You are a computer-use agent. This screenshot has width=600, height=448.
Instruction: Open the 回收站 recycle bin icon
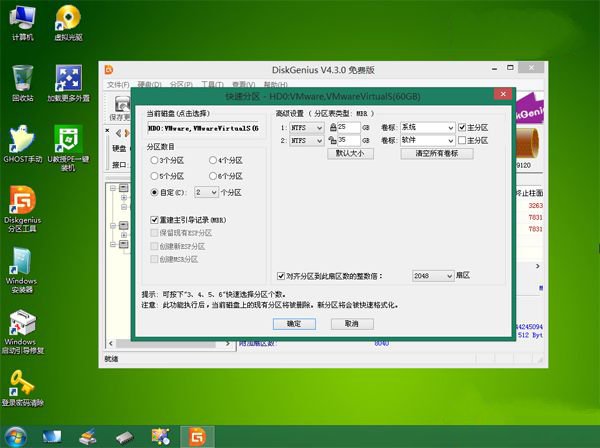[x=23, y=83]
